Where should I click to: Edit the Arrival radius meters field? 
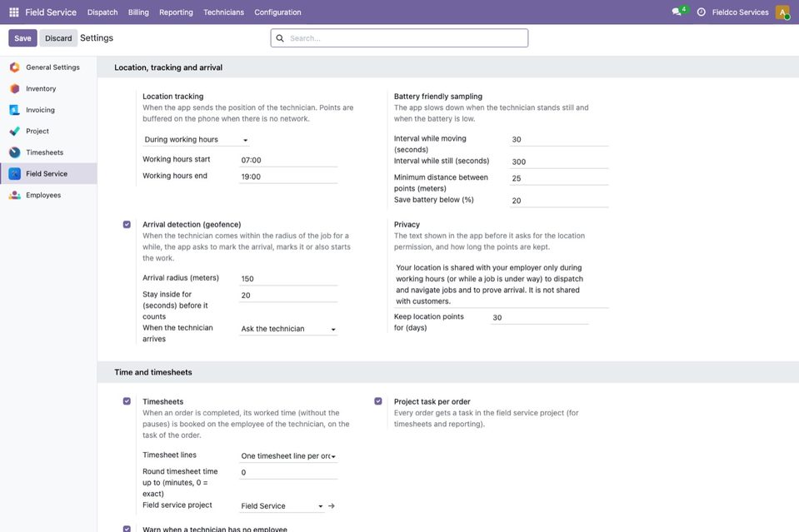[288, 279]
